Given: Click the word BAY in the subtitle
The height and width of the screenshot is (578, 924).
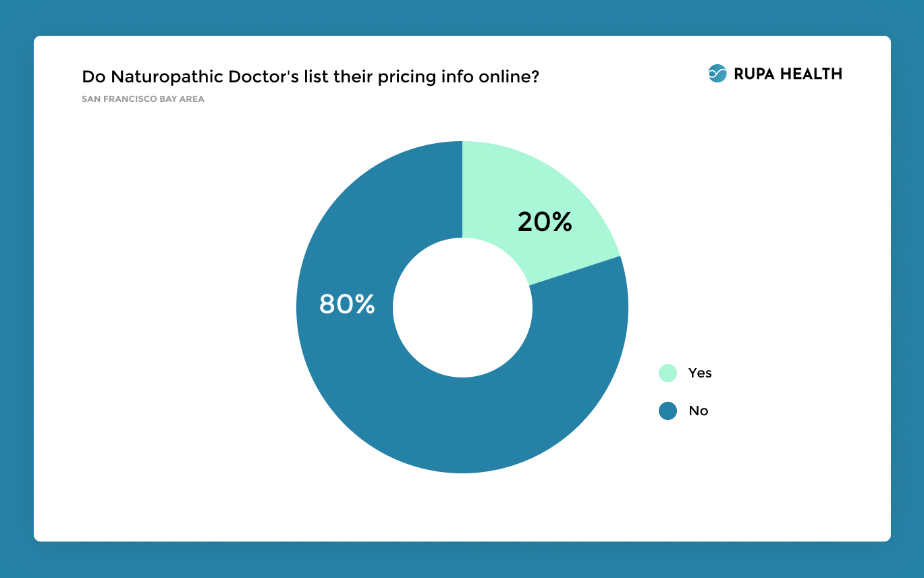Looking at the screenshot, I should click(x=169, y=99).
